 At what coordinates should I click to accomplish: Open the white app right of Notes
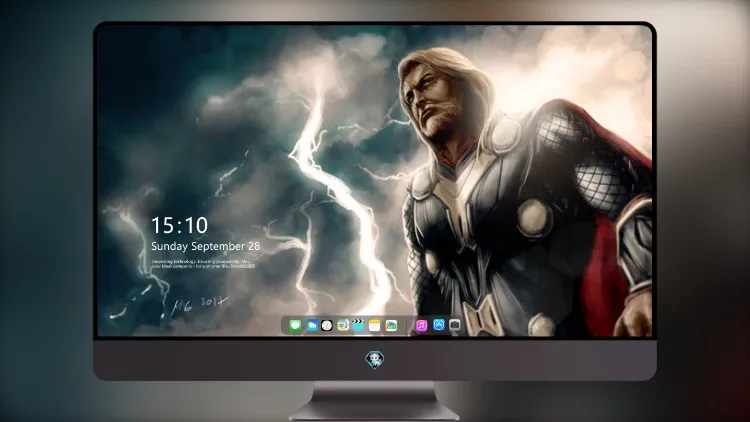(391, 326)
